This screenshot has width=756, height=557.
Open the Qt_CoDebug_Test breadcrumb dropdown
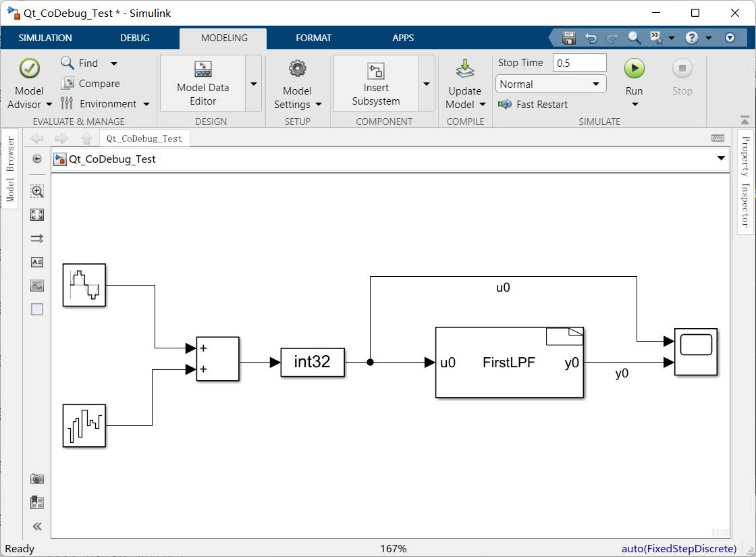click(720, 159)
